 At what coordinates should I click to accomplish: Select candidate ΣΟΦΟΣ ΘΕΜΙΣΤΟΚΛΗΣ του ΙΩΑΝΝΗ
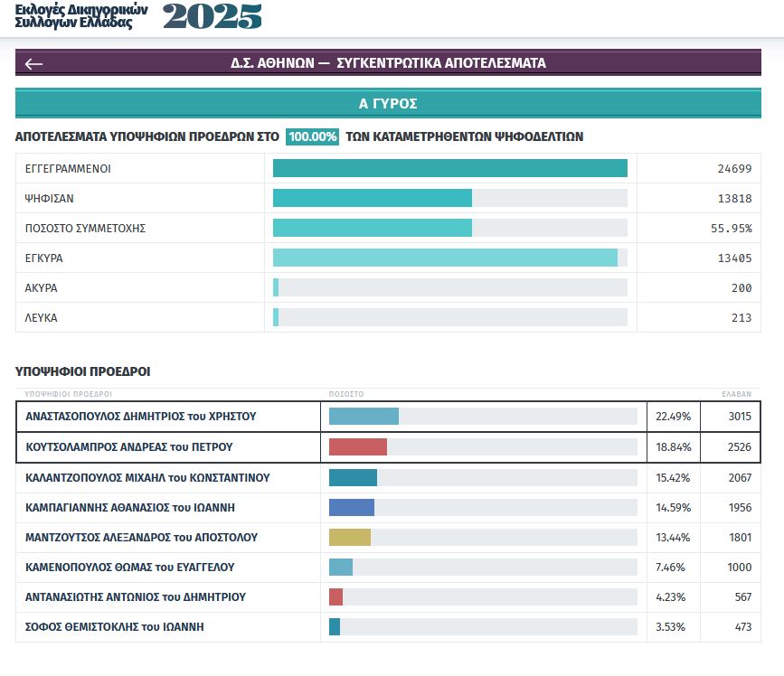pyautogui.click(x=114, y=627)
